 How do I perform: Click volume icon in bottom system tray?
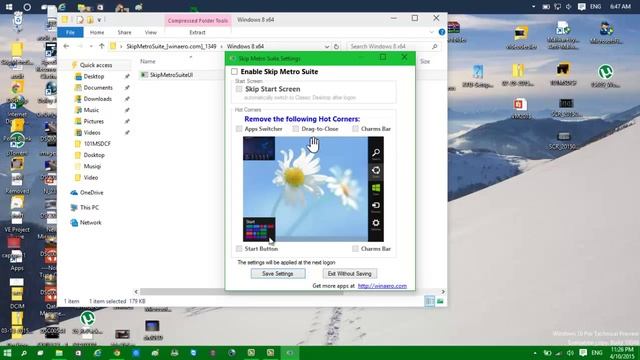click(570, 353)
